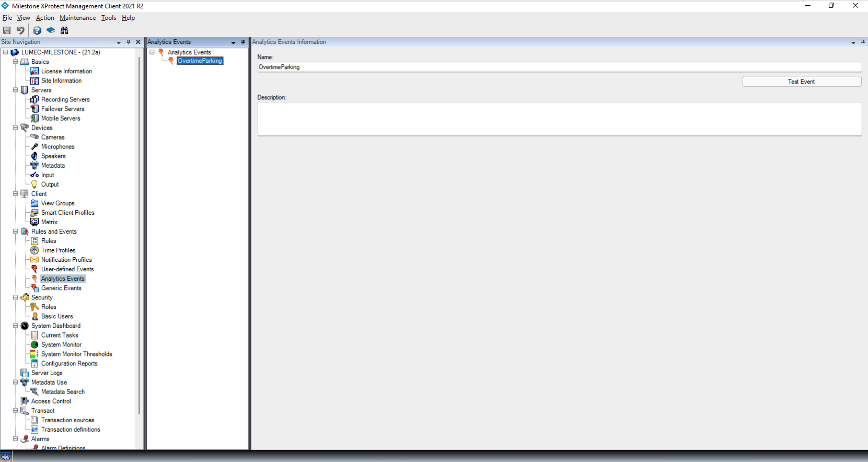868x462 pixels.
Task: Click the License Information icon
Action: click(x=34, y=71)
